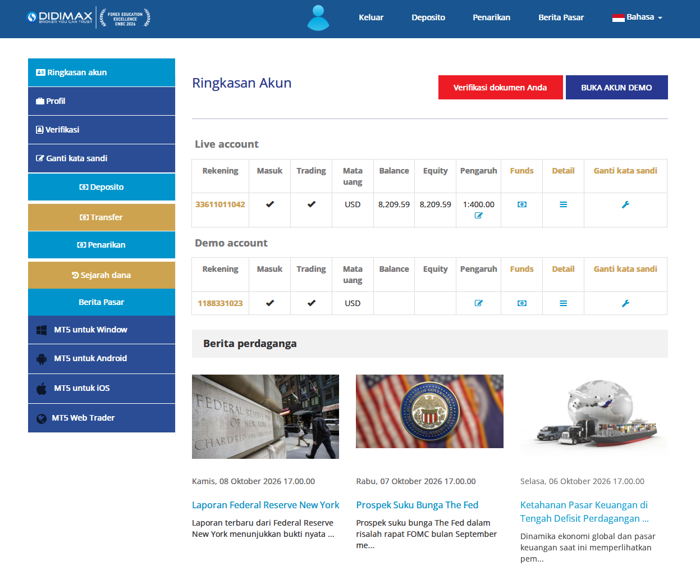Click live account Equity value 8,209.59
700x588 pixels.
pyautogui.click(x=436, y=204)
